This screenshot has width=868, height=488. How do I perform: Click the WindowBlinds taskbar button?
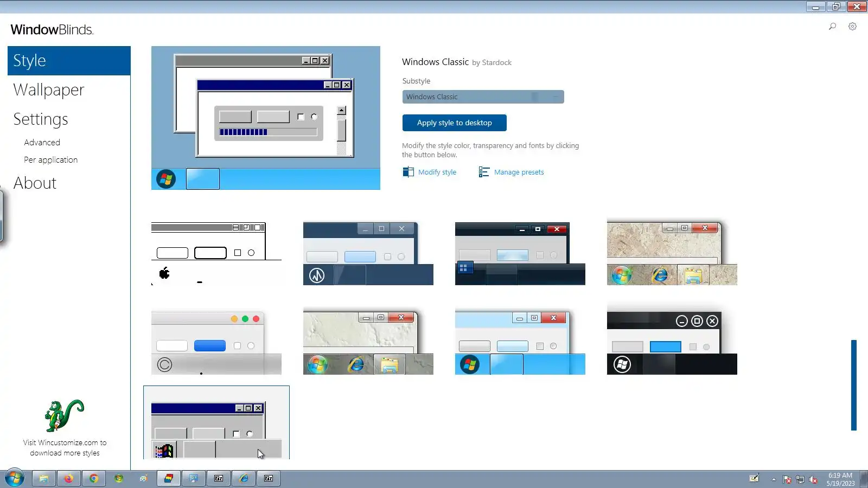point(169,478)
